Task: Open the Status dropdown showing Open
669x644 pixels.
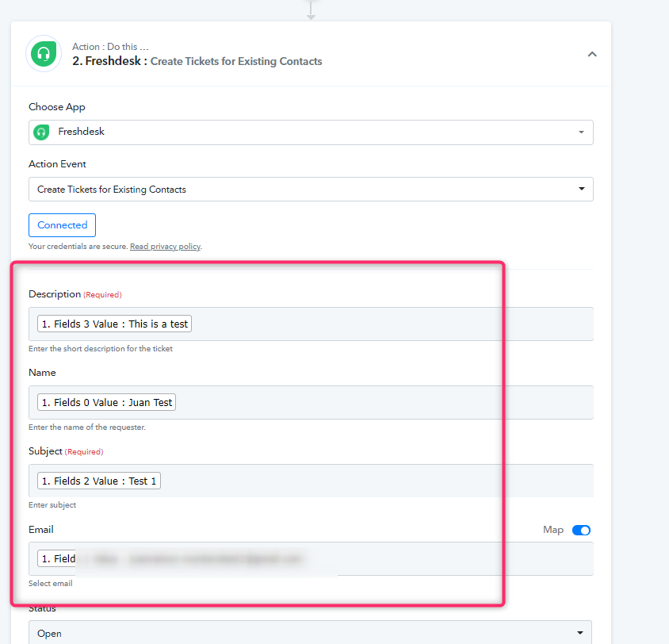Action: (310, 633)
